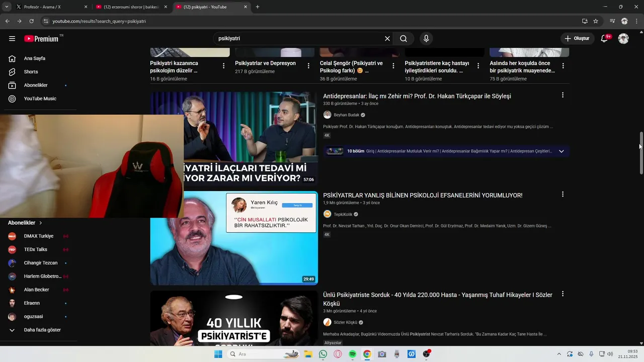The width and height of the screenshot is (644, 362).
Task: Open the account avatar menu
Action: point(623,39)
